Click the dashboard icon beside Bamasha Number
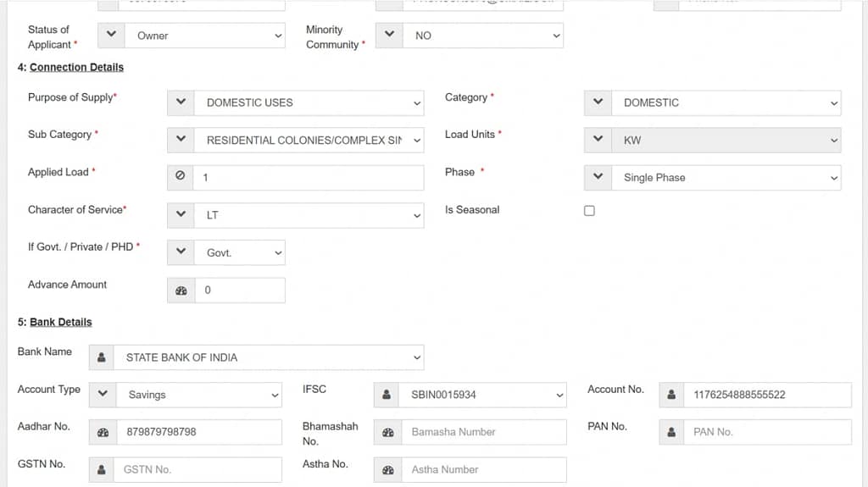 point(387,432)
